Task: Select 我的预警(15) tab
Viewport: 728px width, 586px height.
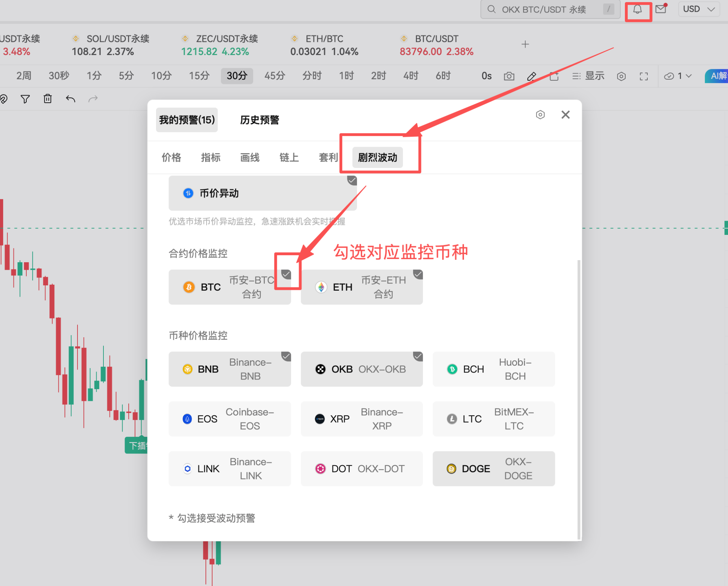Action: coord(187,120)
